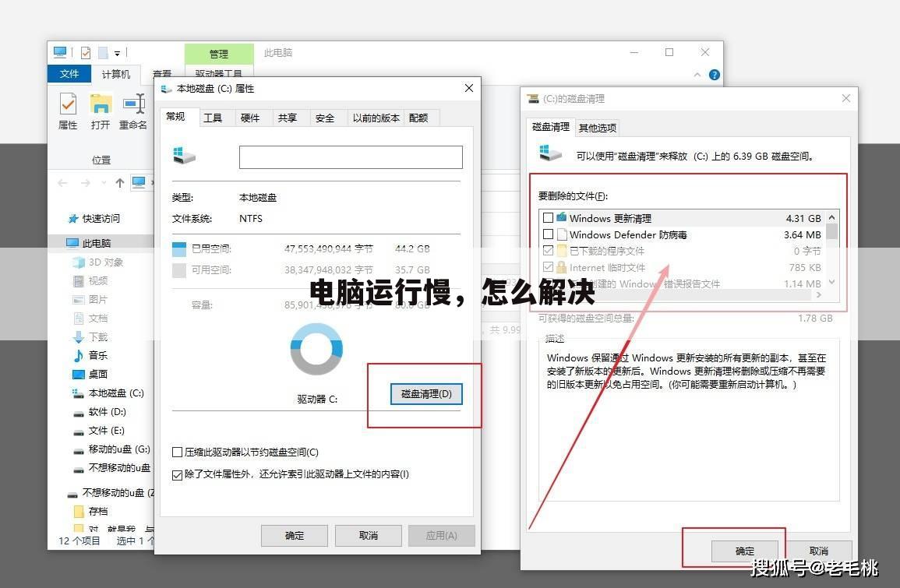The height and width of the screenshot is (588, 900).
Task: Click the quick access new folder icon
Action: [x=103, y=53]
